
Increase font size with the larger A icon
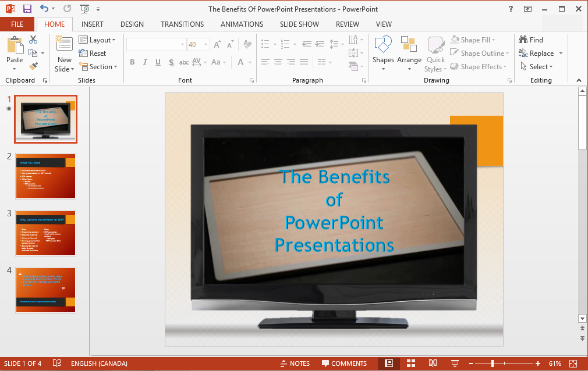pos(217,45)
